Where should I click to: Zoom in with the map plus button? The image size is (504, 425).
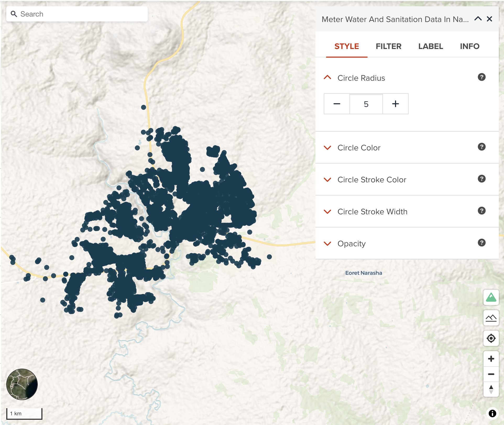491,359
